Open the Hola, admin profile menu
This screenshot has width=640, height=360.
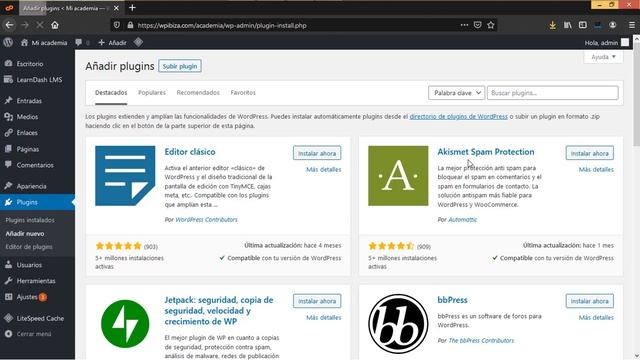pos(607,42)
